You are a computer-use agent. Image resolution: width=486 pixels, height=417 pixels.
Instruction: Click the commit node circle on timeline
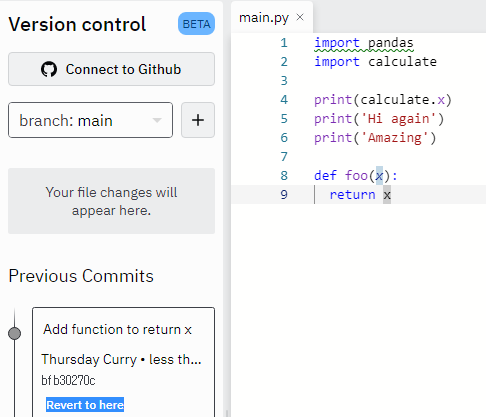(14, 333)
